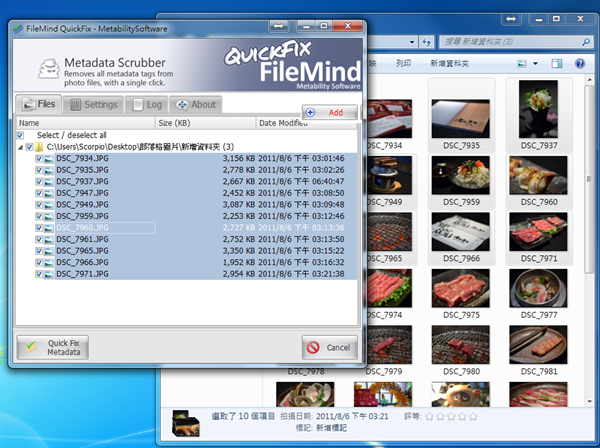Viewport: 600px width, 448px height.
Task: Toggle Select / deselect all checkbox
Action: (x=20, y=135)
